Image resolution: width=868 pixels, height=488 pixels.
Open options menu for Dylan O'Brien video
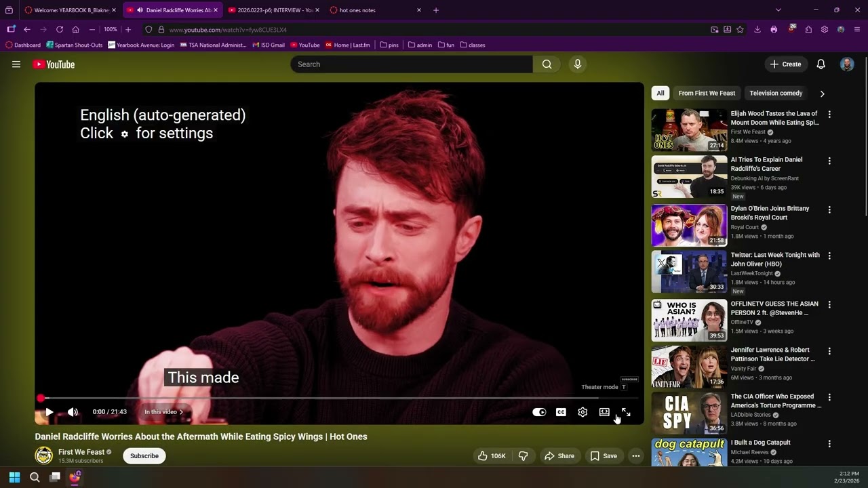829,209
